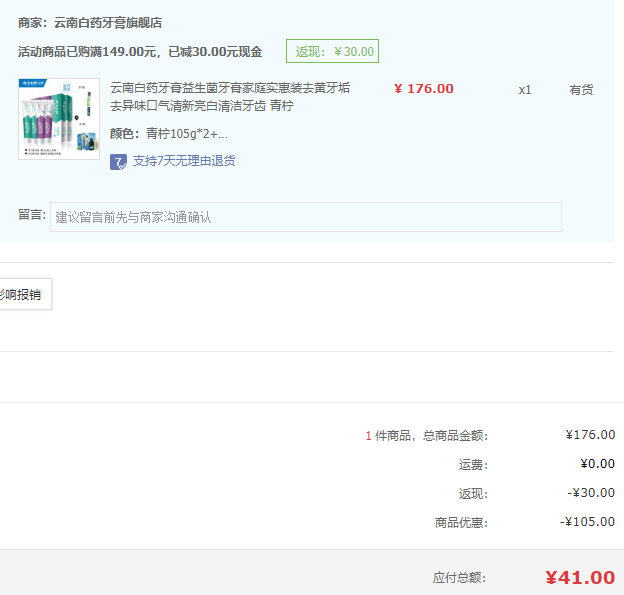Select the 应付总额 amount ¥41.00
Viewport: 624px width, 595px height.
pyautogui.click(x=580, y=577)
